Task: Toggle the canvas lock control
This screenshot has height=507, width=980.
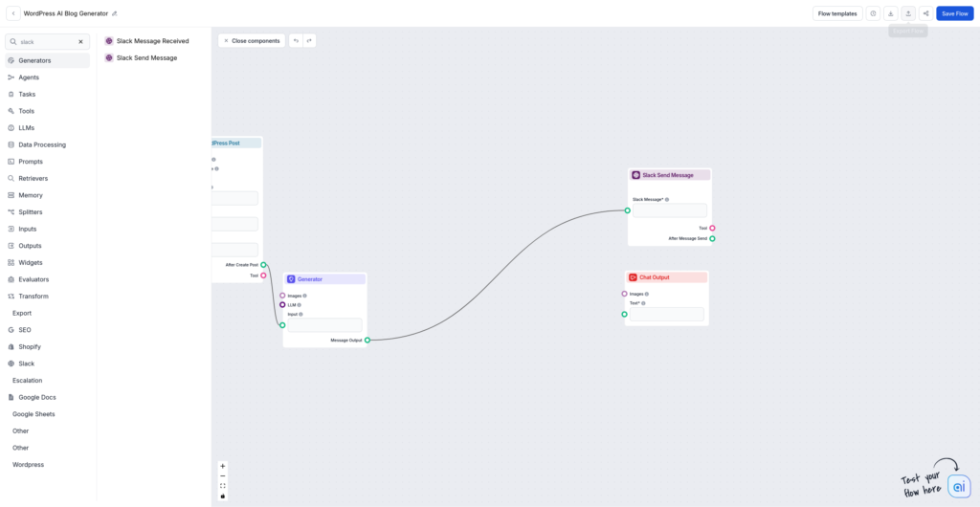Action: pyautogui.click(x=223, y=496)
